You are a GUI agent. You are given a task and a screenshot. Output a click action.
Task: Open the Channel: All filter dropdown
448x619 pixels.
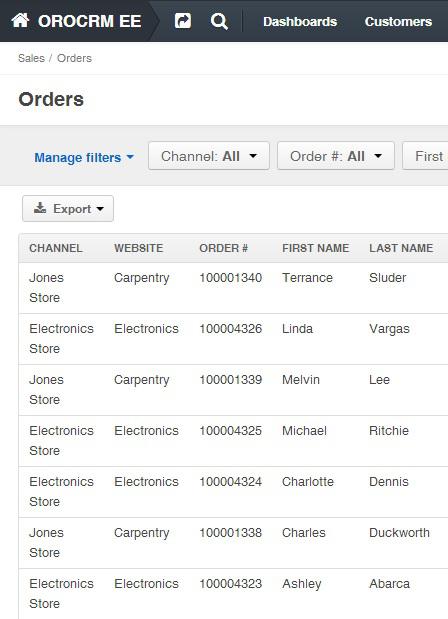(x=209, y=156)
